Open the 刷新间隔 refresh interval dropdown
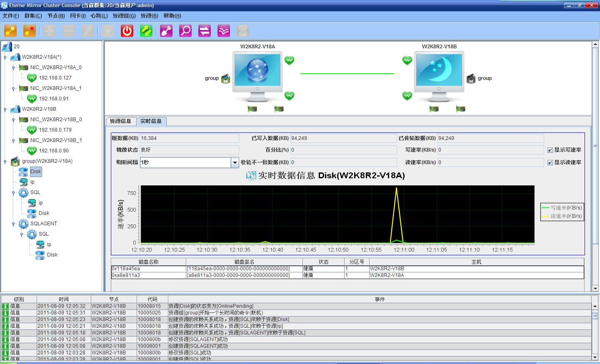The image size is (600, 364). point(235,162)
